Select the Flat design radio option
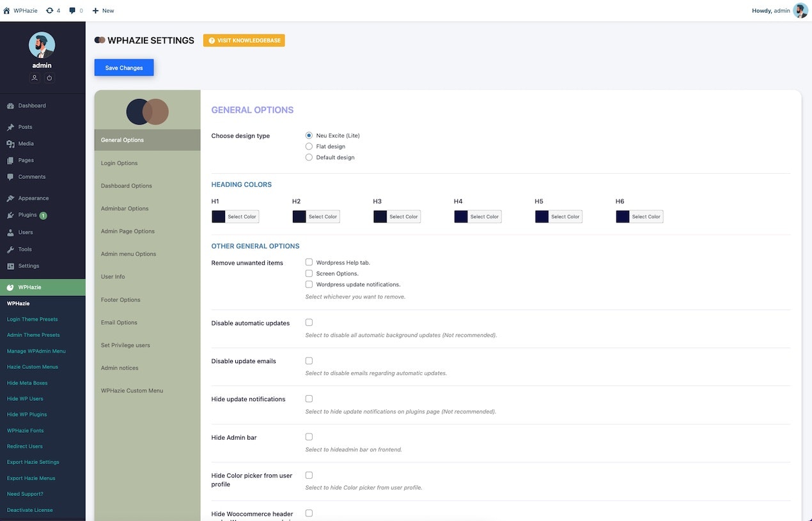 click(x=309, y=146)
